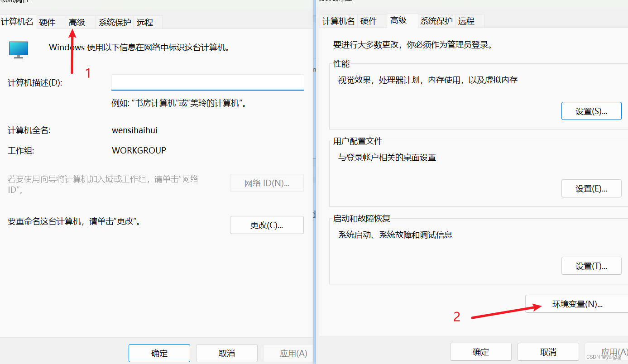Click the 视觉效果，处理器计划 description text

(x=428, y=80)
